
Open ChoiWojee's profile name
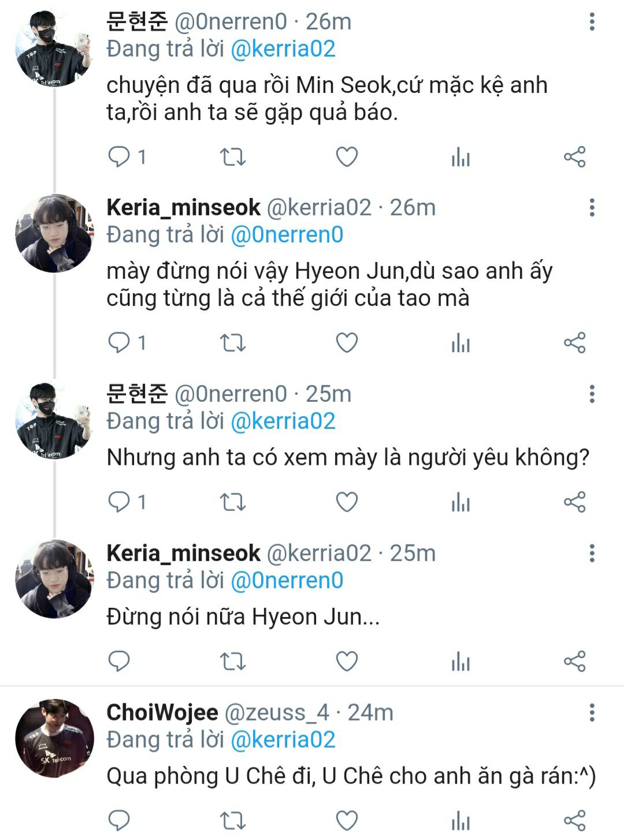[x=162, y=712]
